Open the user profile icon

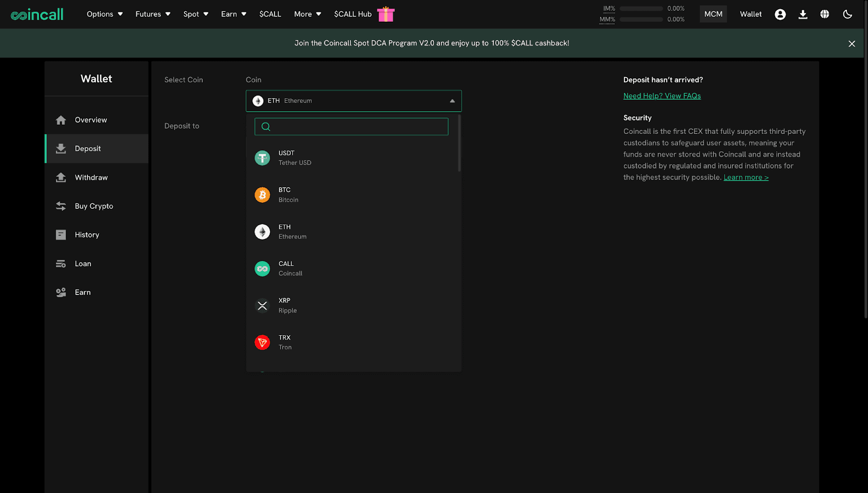(780, 14)
